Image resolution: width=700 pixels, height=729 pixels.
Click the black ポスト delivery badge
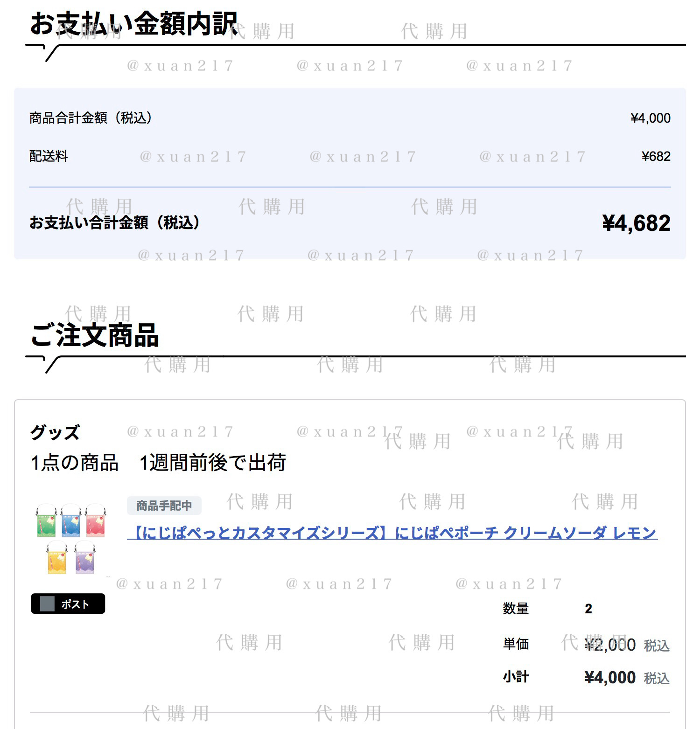pos(68,604)
